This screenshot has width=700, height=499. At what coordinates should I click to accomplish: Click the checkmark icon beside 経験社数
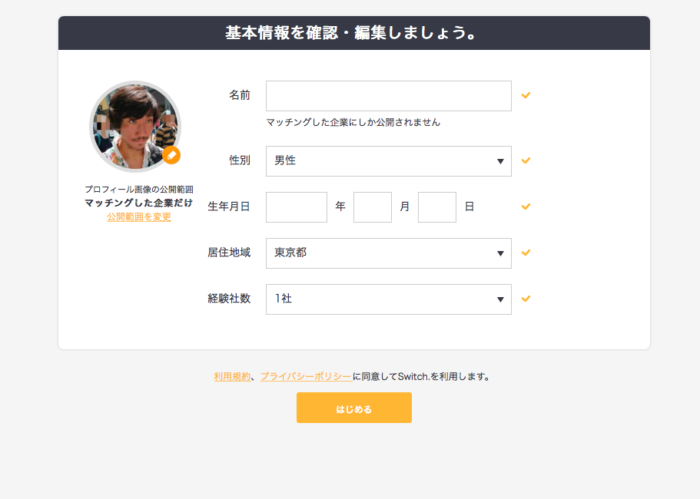[526, 298]
